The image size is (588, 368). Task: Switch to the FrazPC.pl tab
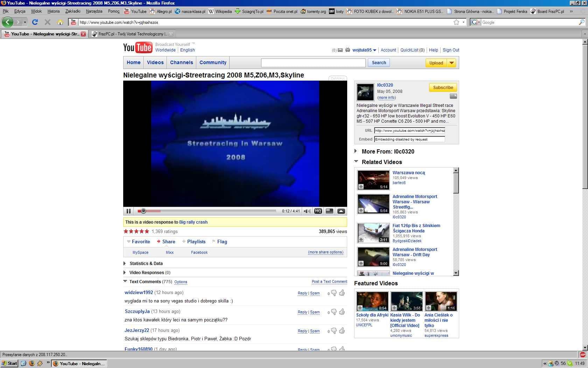click(x=132, y=34)
